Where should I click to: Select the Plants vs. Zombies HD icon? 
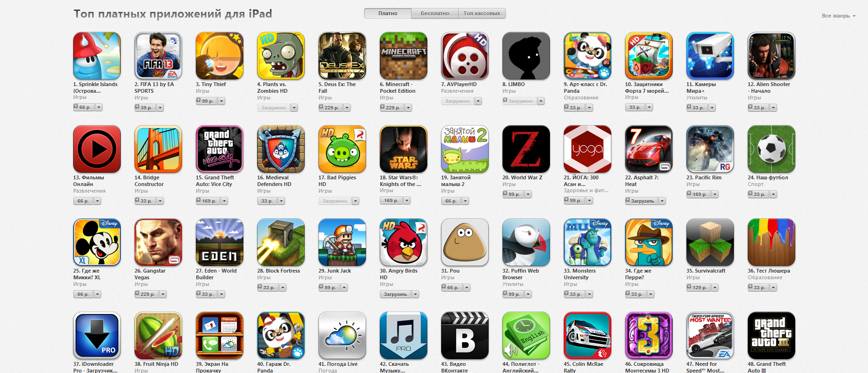click(280, 56)
